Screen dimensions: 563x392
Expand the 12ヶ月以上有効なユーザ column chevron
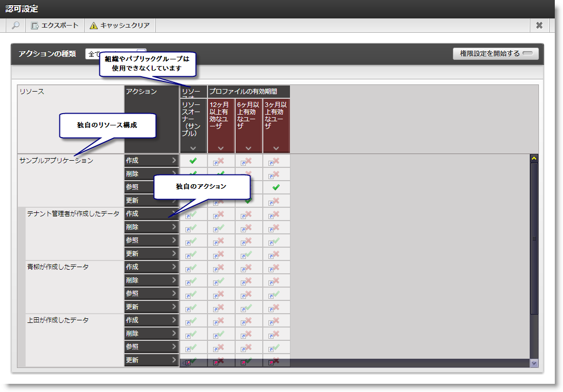point(221,148)
